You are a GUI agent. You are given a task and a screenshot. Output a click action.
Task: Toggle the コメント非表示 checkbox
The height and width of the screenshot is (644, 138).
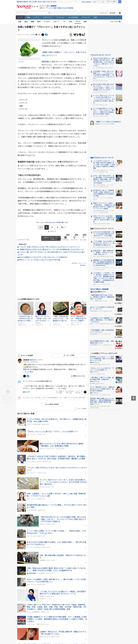(75, 409)
